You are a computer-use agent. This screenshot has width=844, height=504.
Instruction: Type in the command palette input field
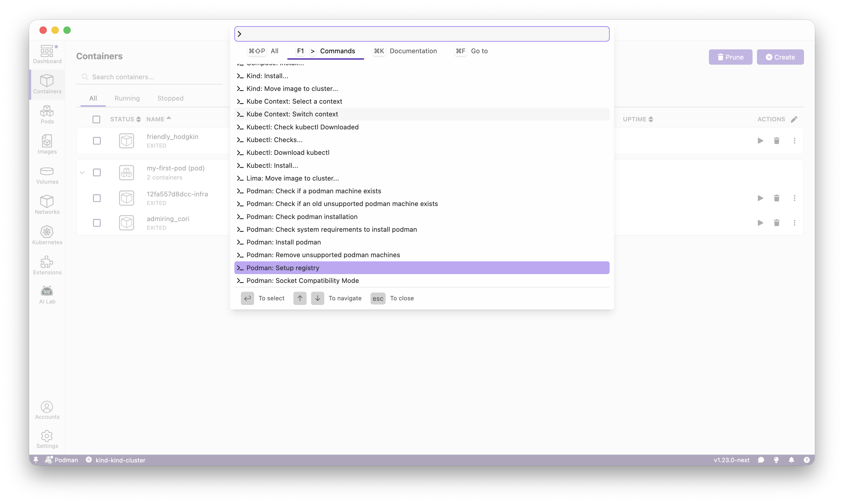pos(421,34)
